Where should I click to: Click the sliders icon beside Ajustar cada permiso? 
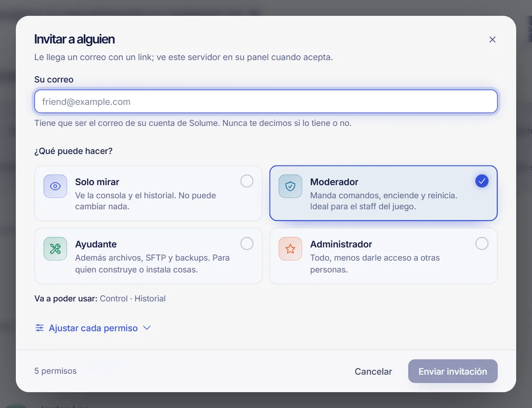(40, 328)
